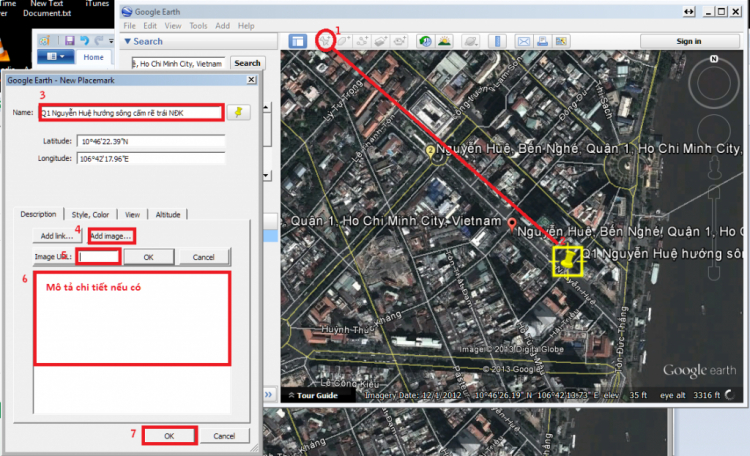Open the Customize Quick Access Toolbar dropdown in Paint
Viewport: 750px width, 456px height.
tap(111, 41)
